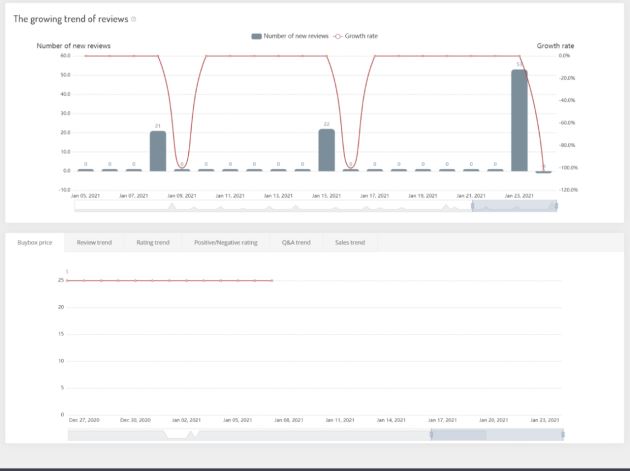Image resolution: width=630 pixels, height=471 pixels.
Task: Click the 'Dec 27, 2020' axis label
Action: coord(84,420)
